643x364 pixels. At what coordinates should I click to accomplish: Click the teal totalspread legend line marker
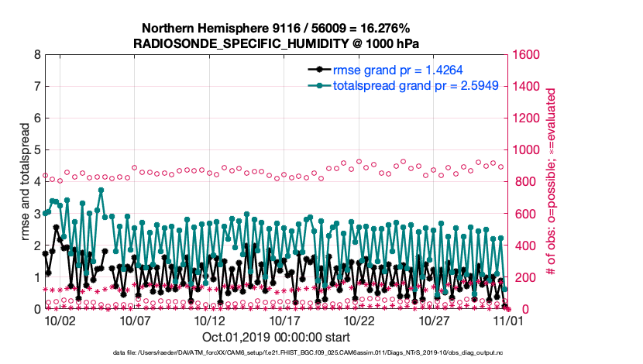pyautogui.click(x=315, y=84)
